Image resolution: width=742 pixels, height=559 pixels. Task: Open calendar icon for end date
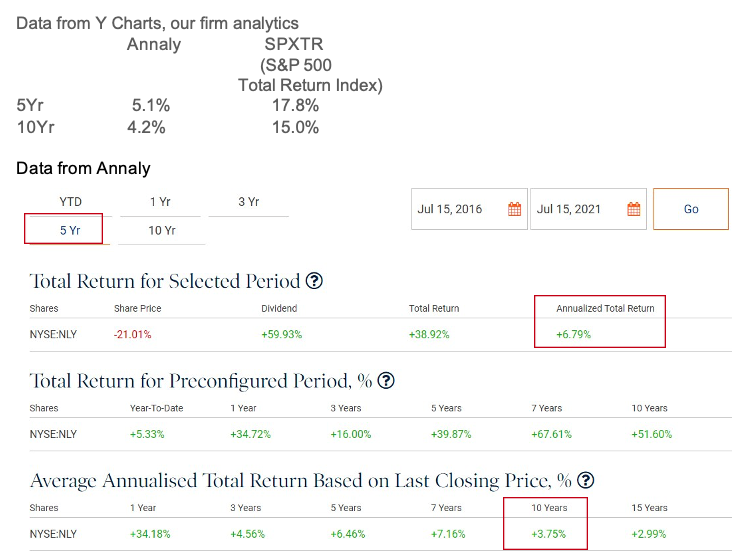coord(633,209)
